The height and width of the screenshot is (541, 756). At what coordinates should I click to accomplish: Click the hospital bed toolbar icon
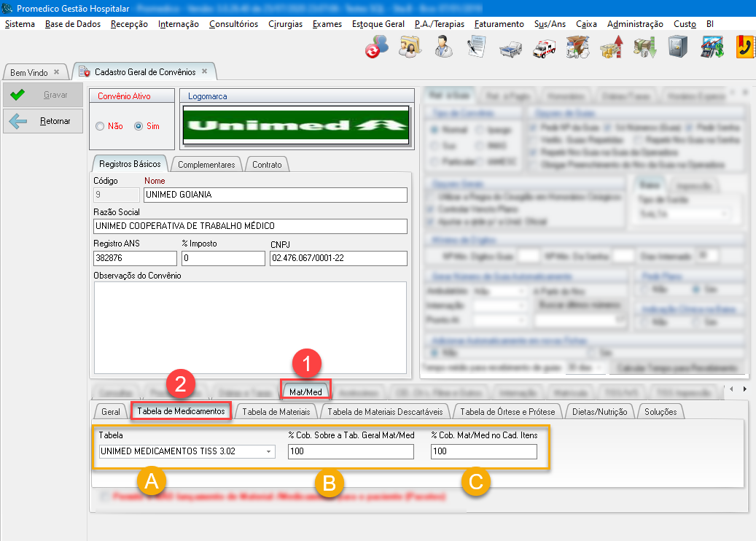tap(510, 49)
